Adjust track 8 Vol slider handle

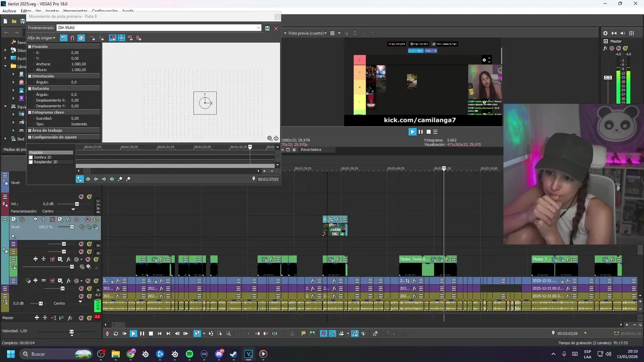click(77, 204)
